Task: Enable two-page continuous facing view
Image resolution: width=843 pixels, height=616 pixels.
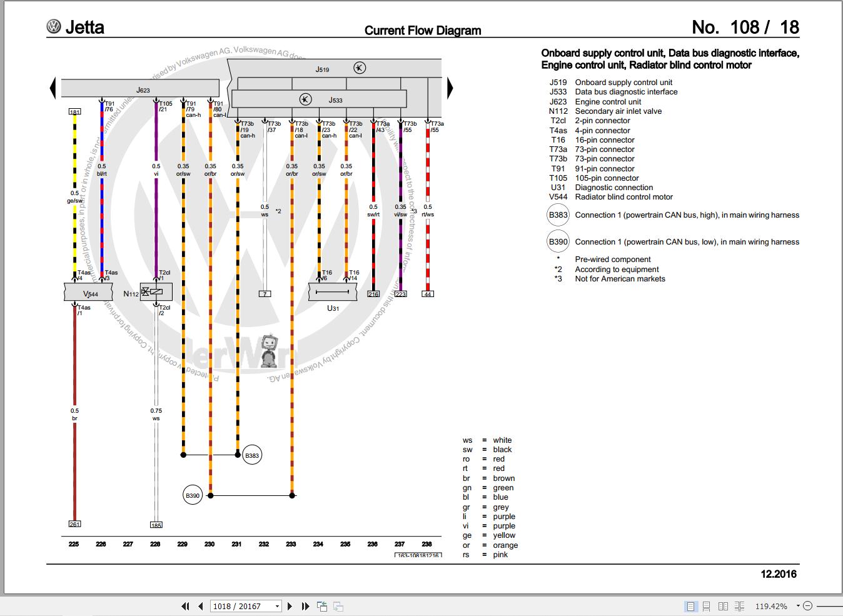Action: click(739, 606)
